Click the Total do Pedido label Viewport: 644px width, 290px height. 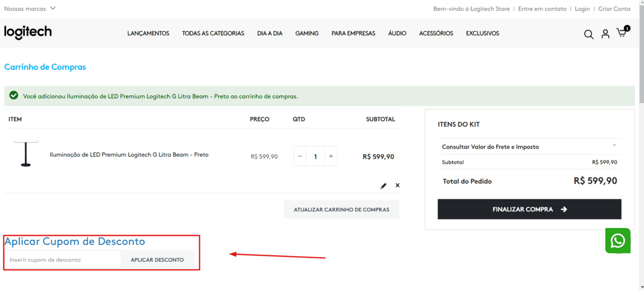[467, 181]
